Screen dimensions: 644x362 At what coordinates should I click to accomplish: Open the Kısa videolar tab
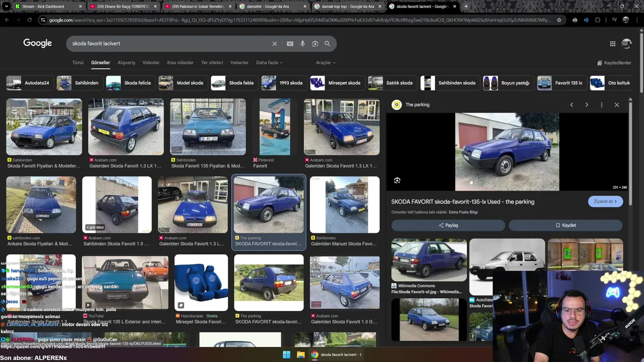[x=180, y=63]
